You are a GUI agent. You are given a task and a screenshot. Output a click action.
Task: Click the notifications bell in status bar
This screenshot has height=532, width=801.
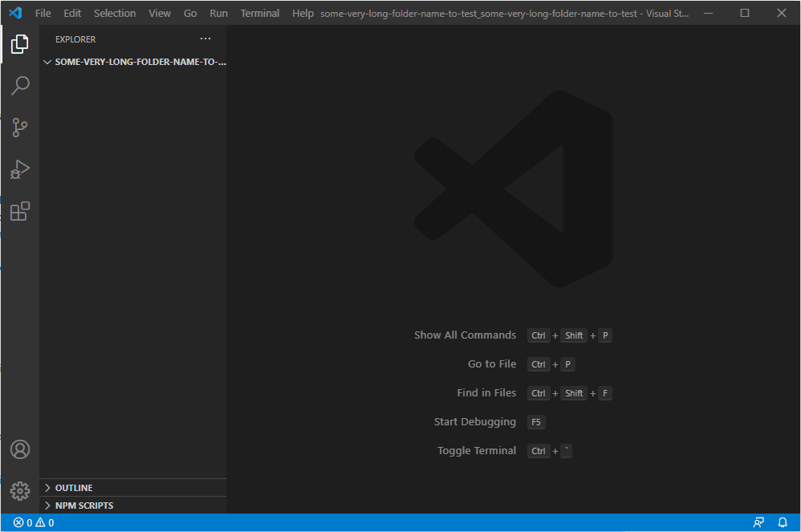coord(782,522)
